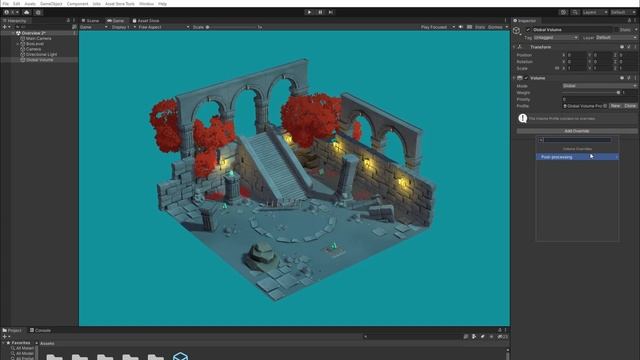Open the Component menu
640x360 pixels.
(78, 4)
